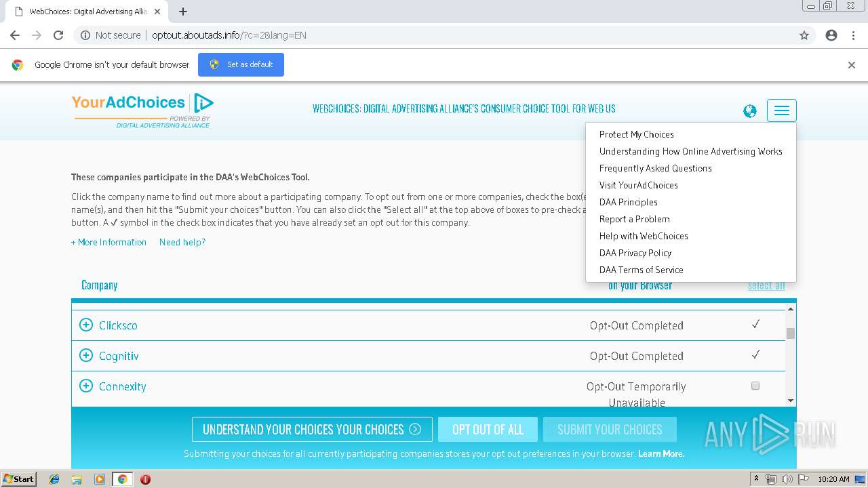868x488 pixels.
Task: Open Understanding How Online Advertising Works
Action: (691, 151)
